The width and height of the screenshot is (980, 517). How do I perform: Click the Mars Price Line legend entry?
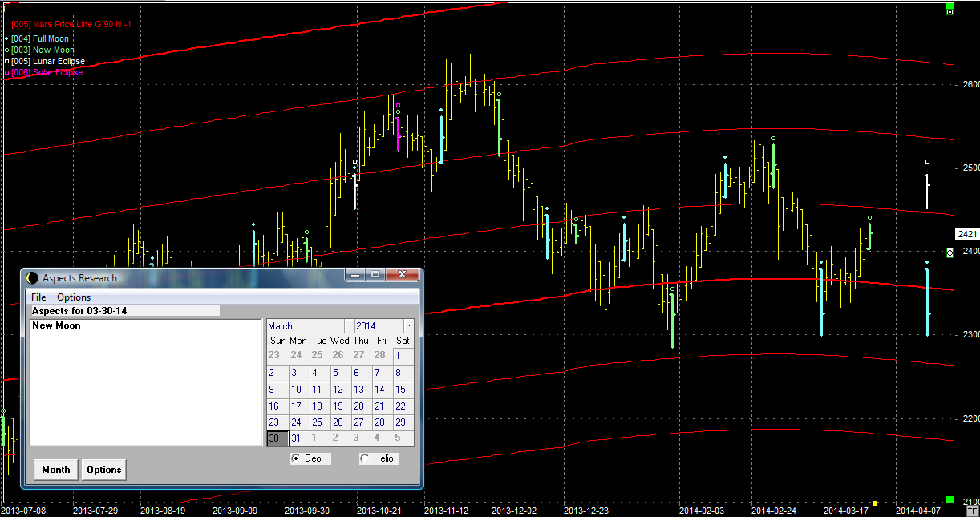coord(71,25)
